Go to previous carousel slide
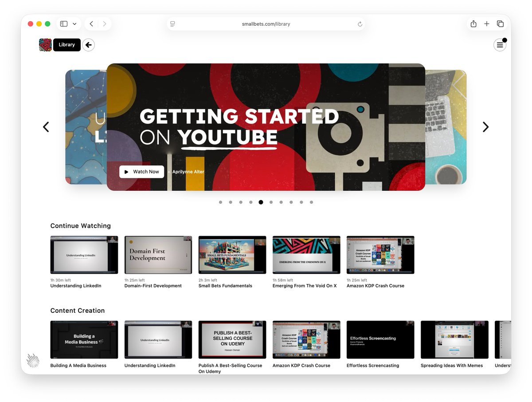 (x=46, y=127)
